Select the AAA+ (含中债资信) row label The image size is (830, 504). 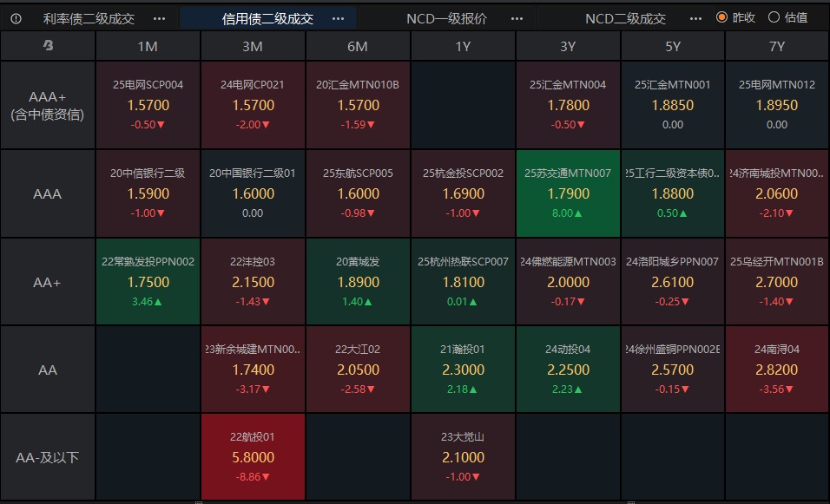tap(48, 105)
